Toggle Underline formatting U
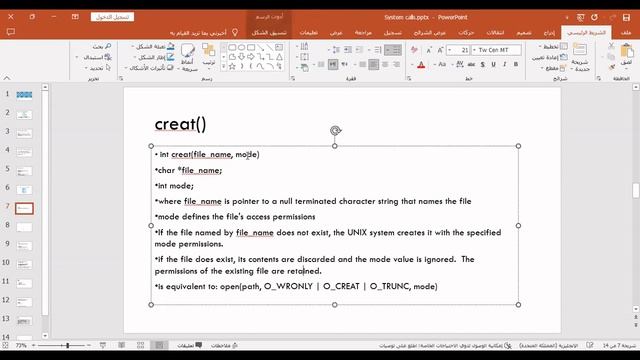The width and height of the screenshot is (640, 360). coord(493,64)
